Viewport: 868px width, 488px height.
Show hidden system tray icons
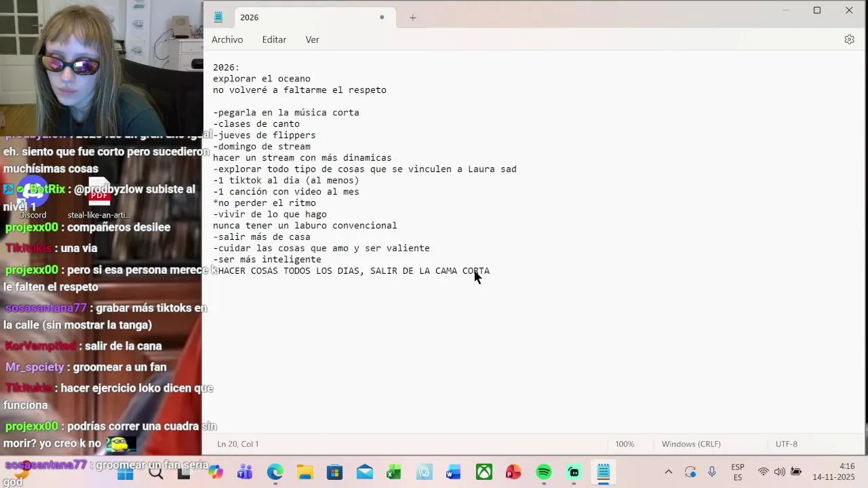[668, 472]
